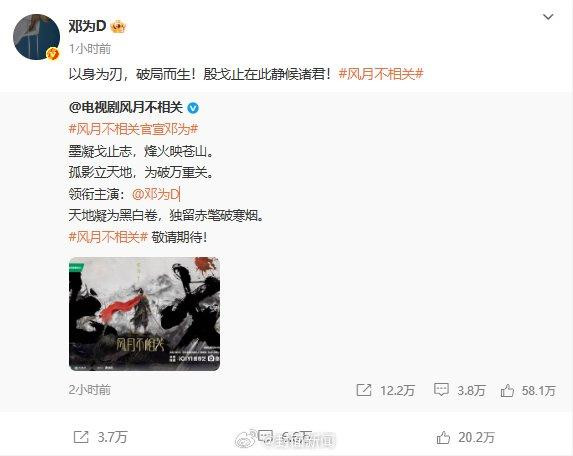573x456 pixels.
Task: Open 邓为D profile avatar
Action: click(x=36, y=37)
